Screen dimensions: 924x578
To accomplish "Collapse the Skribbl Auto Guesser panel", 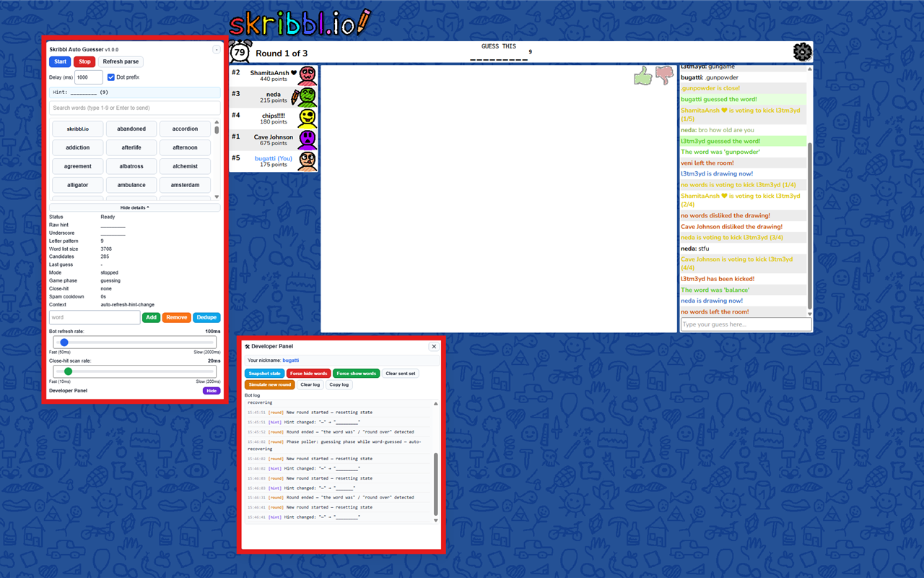I will (x=217, y=49).
